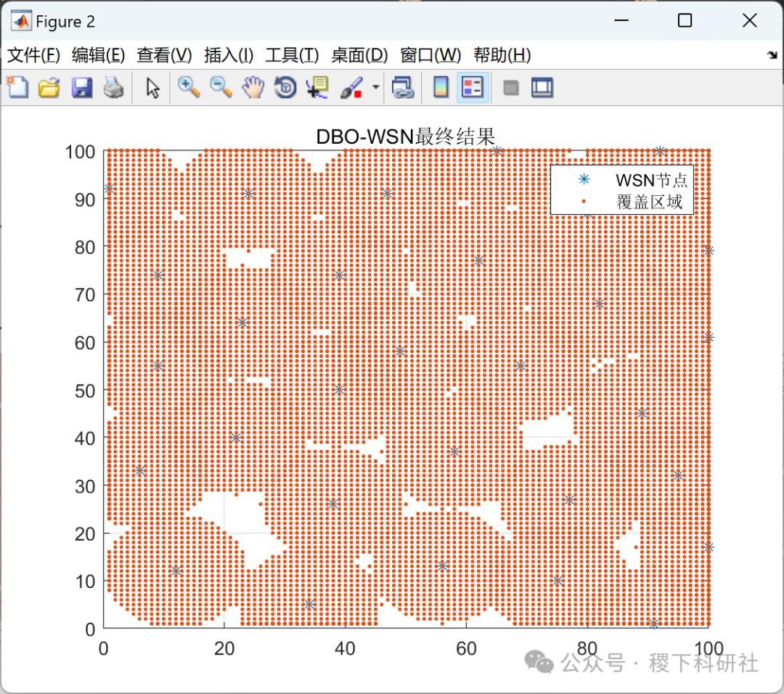
Task: Toggle the Insert Legend button
Action: click(473, 88)
